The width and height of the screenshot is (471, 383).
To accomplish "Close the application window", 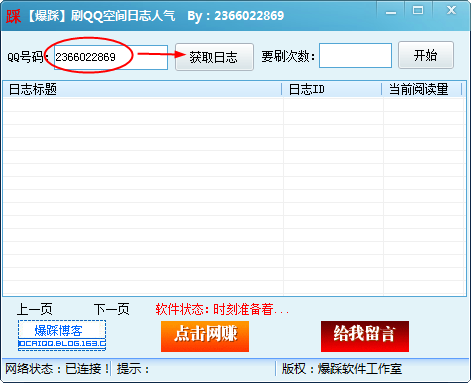I will click(x=451, y=11).
